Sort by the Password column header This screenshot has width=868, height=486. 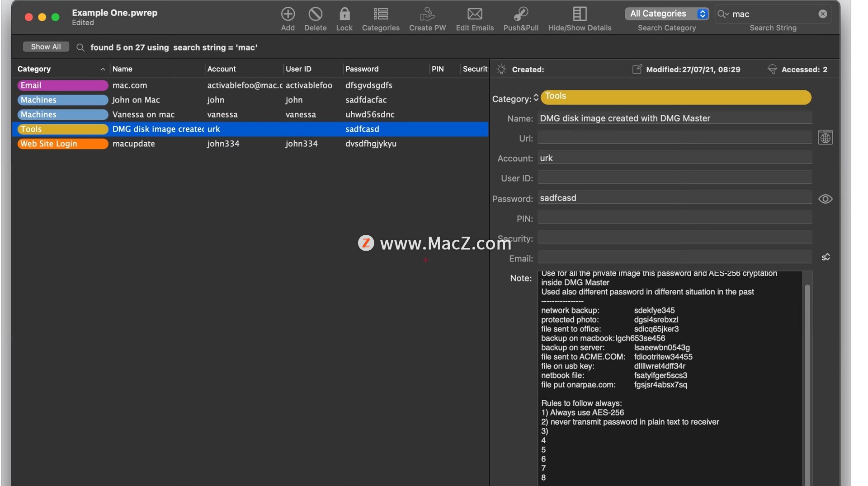386,69
